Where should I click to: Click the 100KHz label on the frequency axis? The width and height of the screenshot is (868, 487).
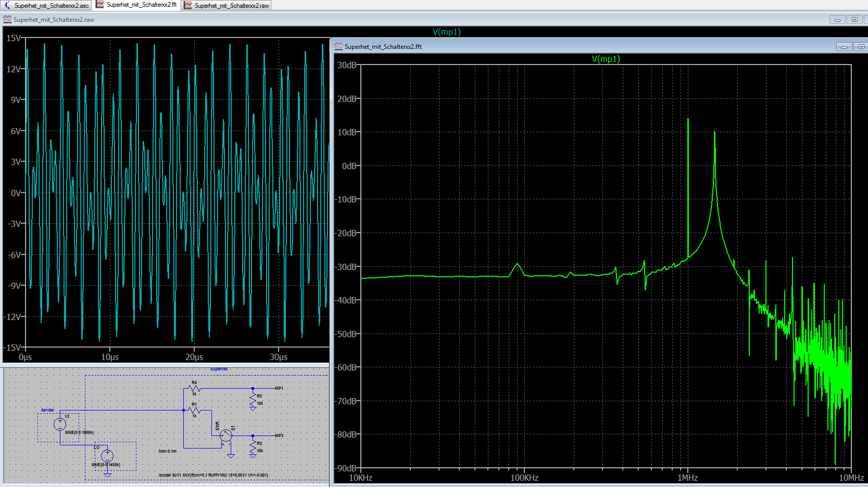524,478
